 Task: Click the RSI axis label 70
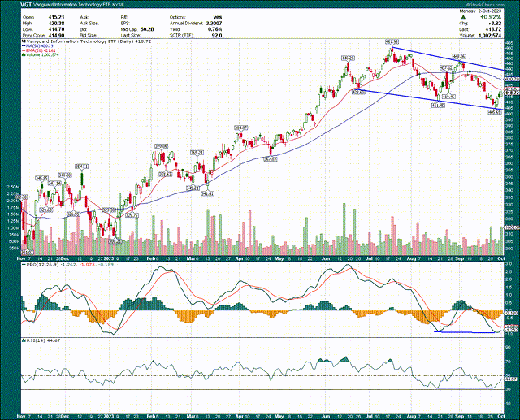coord(509,362)
